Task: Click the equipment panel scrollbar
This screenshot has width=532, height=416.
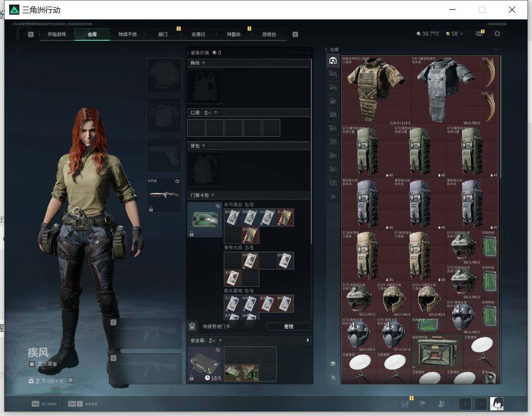Action: (311, 152)
